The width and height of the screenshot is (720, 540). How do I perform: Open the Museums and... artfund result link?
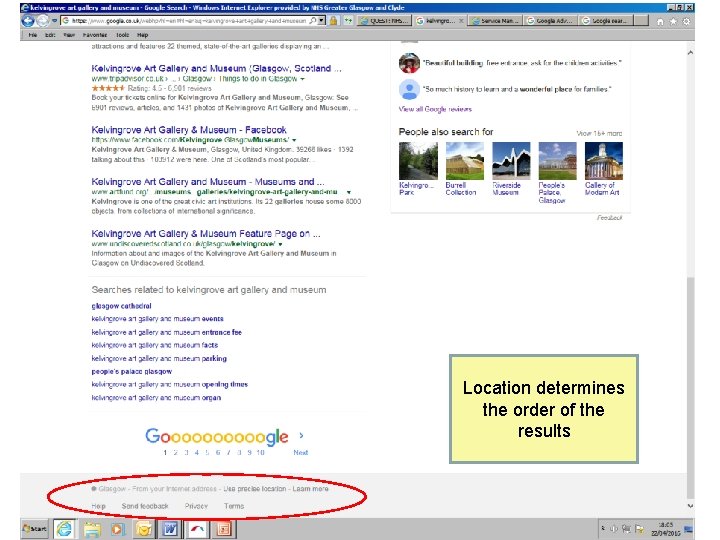208,182
